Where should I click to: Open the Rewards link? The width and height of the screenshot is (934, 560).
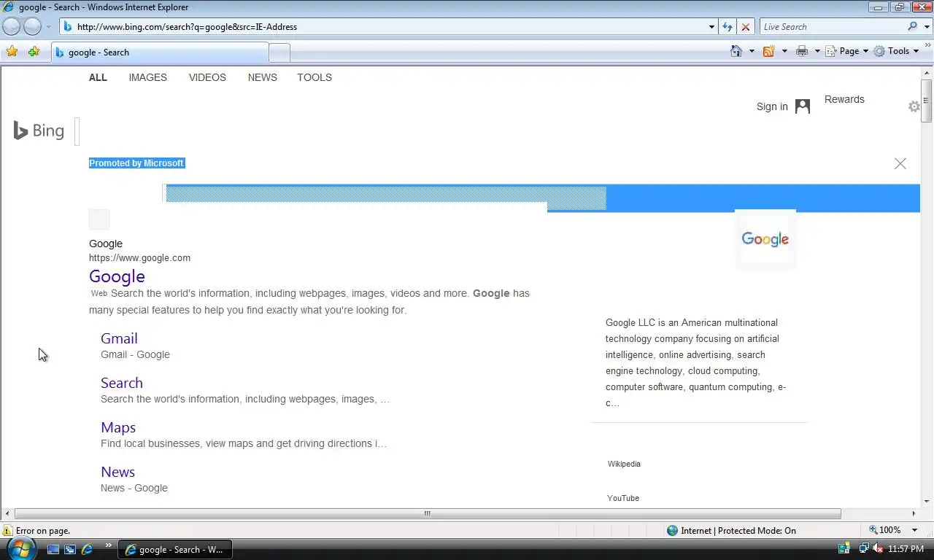[844, 99]
